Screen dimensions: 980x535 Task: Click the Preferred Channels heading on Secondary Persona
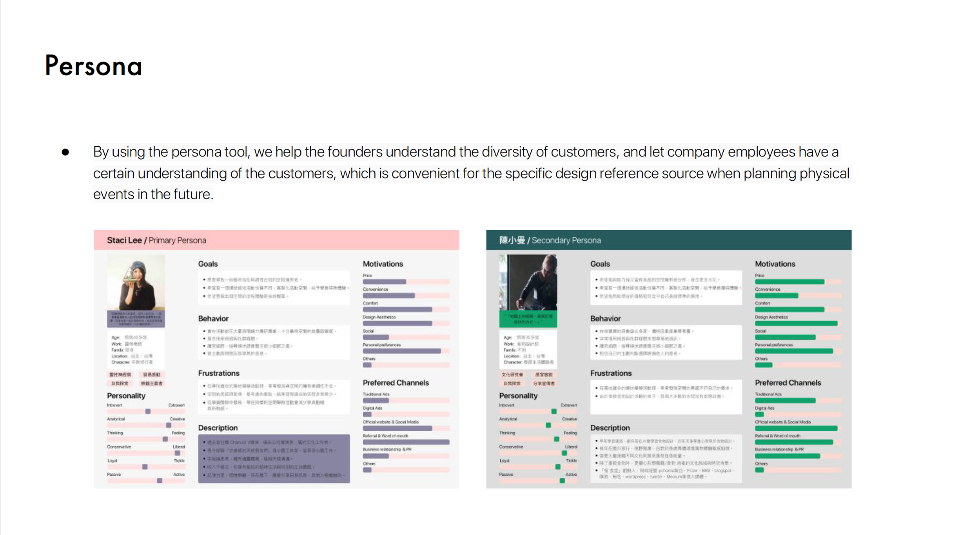point(788,383)
